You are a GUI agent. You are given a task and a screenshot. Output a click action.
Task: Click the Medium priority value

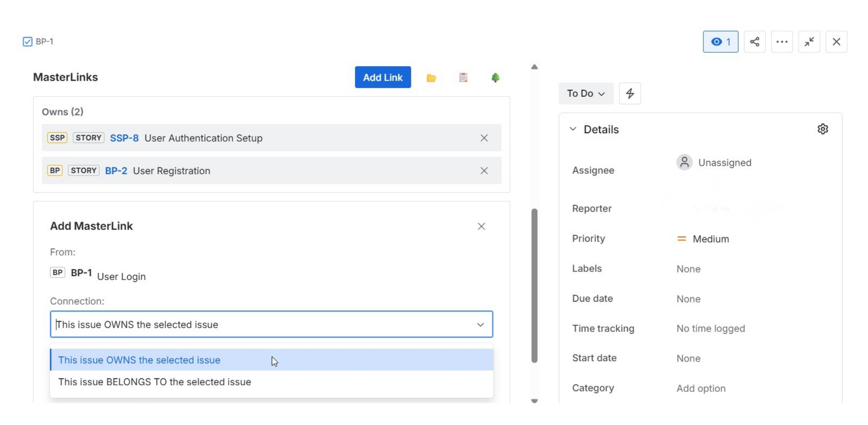click(x=711, y=239)
